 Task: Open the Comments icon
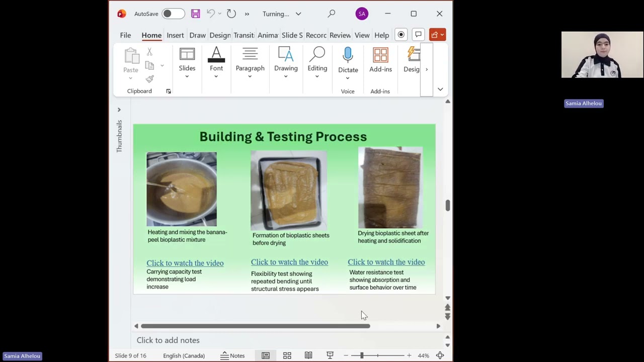pos(418,35)
